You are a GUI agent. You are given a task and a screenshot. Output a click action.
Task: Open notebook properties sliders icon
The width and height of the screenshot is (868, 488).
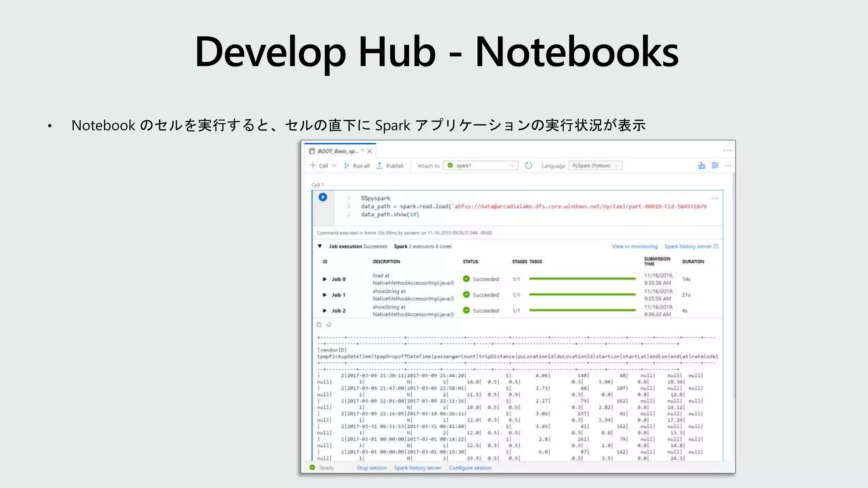click(x=715, y=166)
